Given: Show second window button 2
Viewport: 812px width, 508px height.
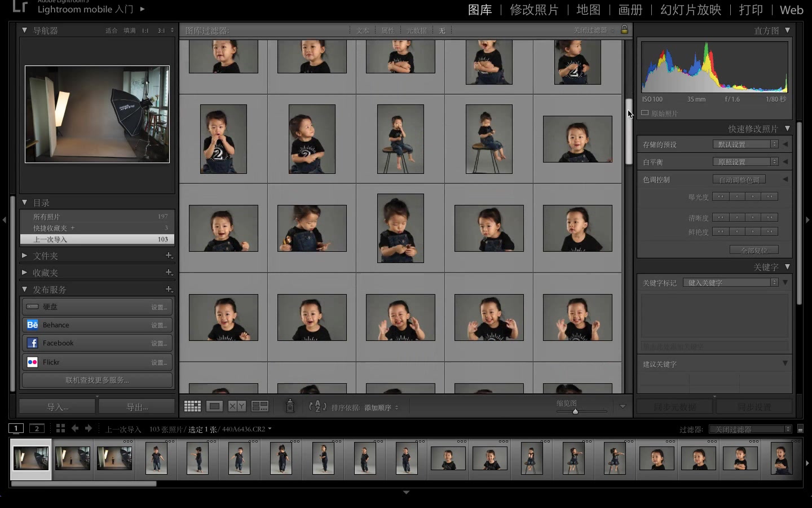Looking at the screenshot, I should [x=37, y=428].
